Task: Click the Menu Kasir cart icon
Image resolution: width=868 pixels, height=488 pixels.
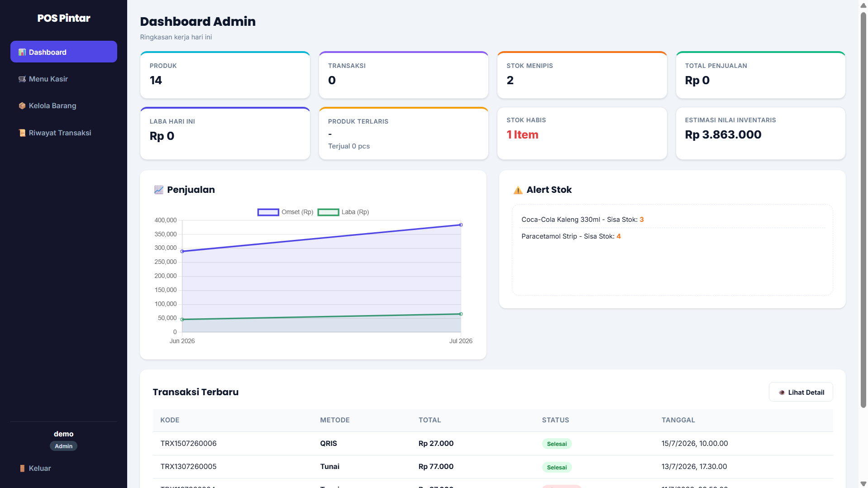Action: tap(22, 79)
